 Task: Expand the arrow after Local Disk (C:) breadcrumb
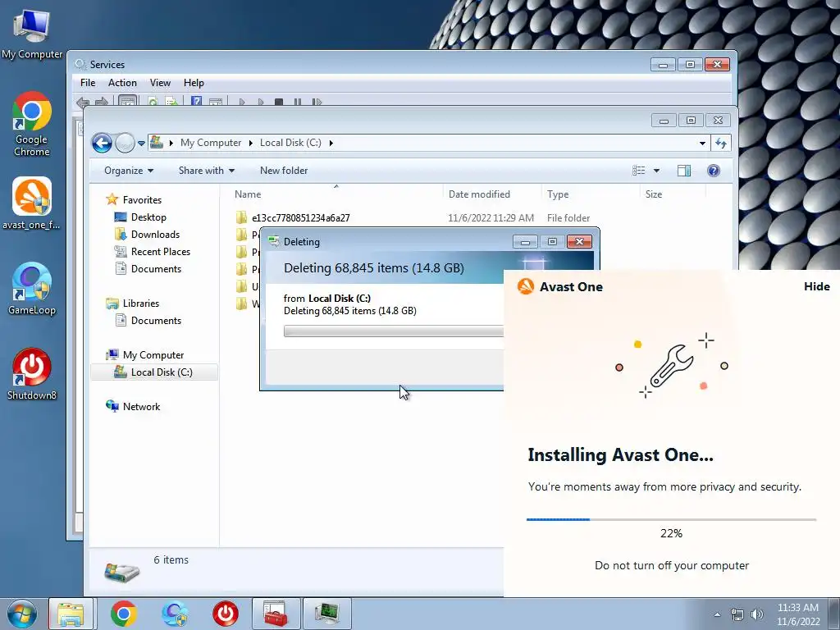pos(331,143)
